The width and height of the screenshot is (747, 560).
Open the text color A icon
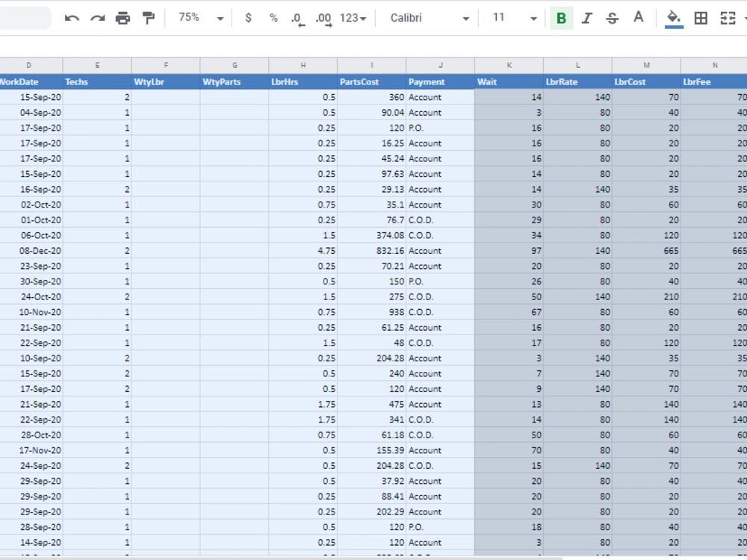(x=639, y=18)
